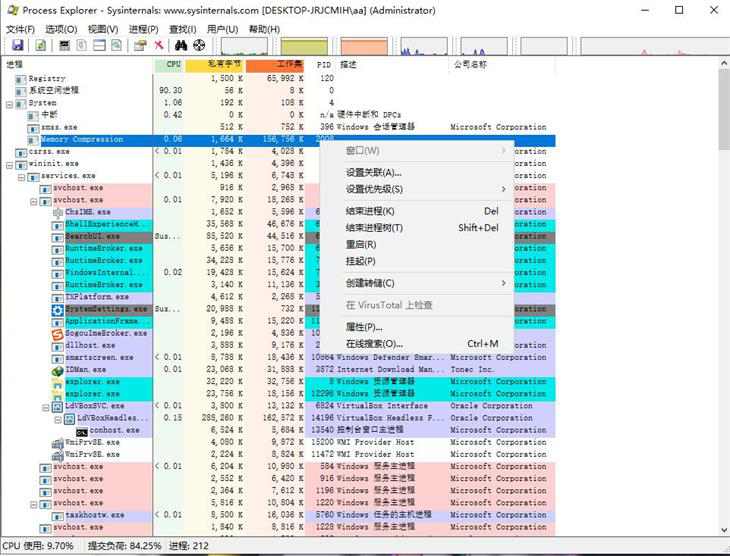The image size is (730, 556).
Task: Select the smartscreen.exe process row
Action: (x=279, y=358)
